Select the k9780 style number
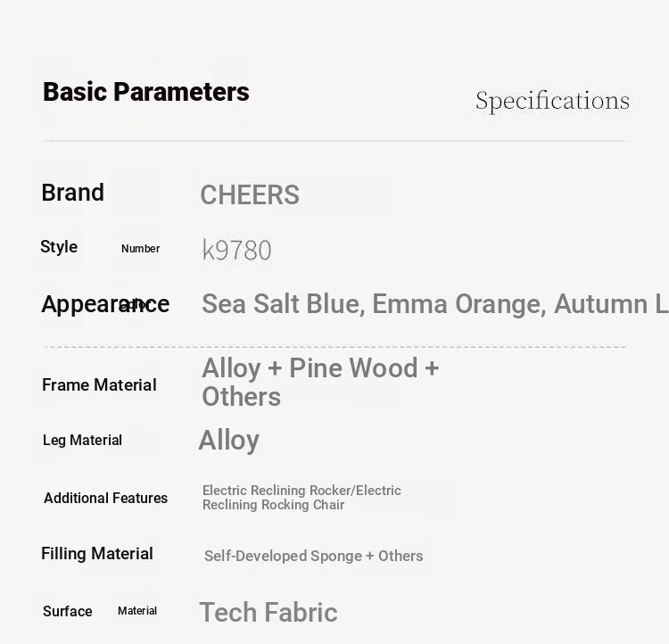This screenshot has height=644, width=669. pos(236,250)
